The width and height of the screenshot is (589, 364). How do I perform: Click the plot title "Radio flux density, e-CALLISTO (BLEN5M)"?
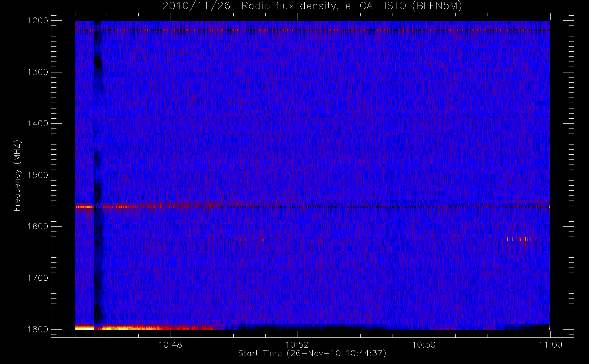pyautogui.click(x=352, y=6)
